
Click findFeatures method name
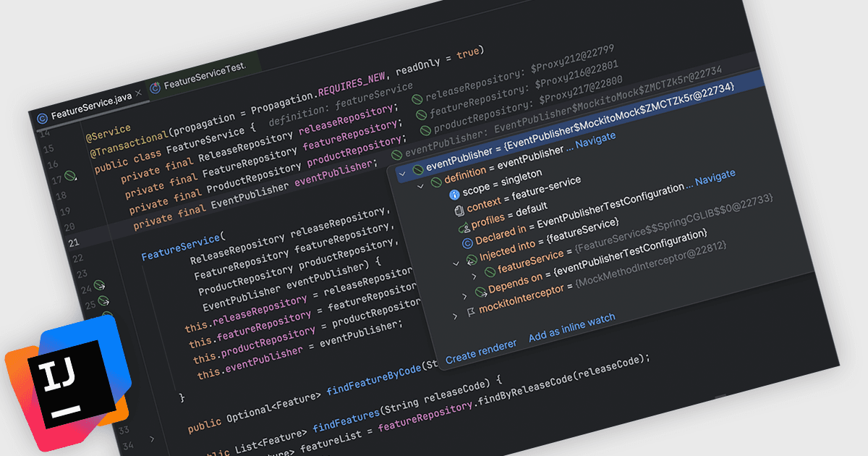click(346, 421)
